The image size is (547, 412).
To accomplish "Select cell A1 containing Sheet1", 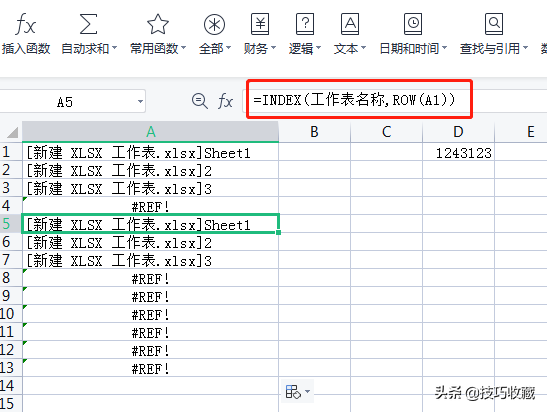I will [x=150, y=152].
